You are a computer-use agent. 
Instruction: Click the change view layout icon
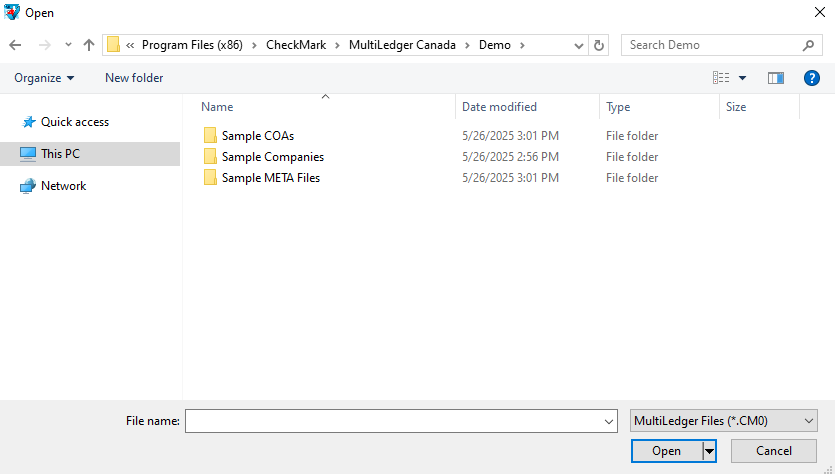click(x=721, y=78)
